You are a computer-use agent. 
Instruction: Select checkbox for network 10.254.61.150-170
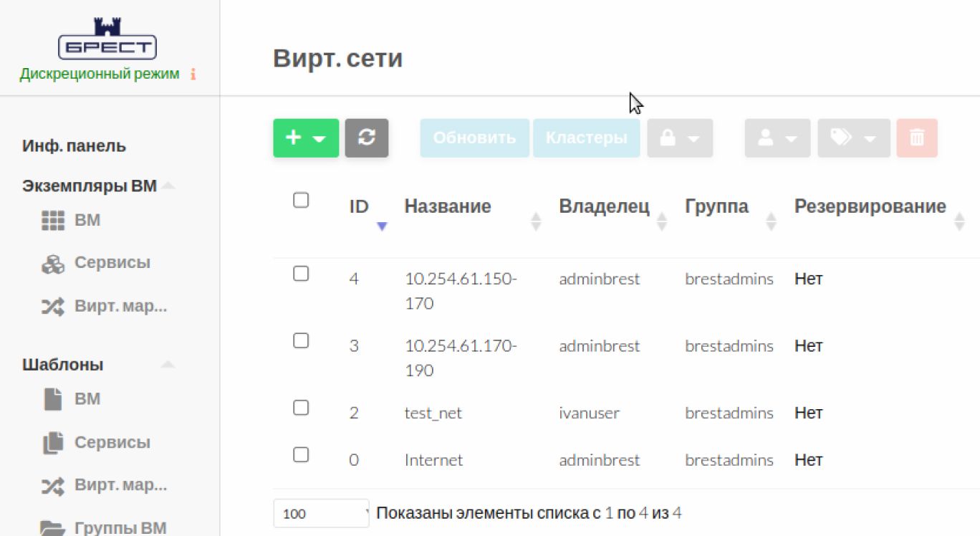coord(301,274)
